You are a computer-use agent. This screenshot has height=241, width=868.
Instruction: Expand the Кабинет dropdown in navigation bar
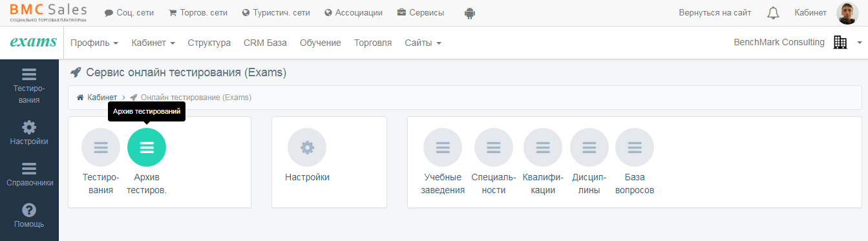153,43
